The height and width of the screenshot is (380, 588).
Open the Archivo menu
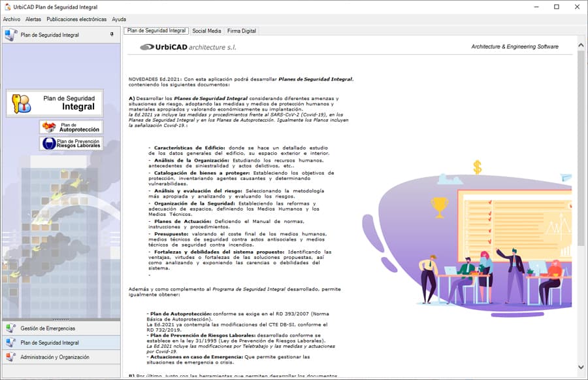coord(12,19)
